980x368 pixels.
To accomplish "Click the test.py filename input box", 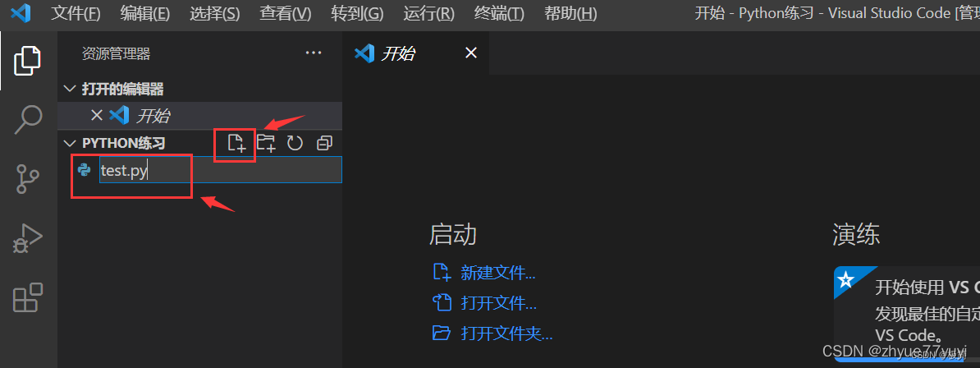I will tap(221, 170).
